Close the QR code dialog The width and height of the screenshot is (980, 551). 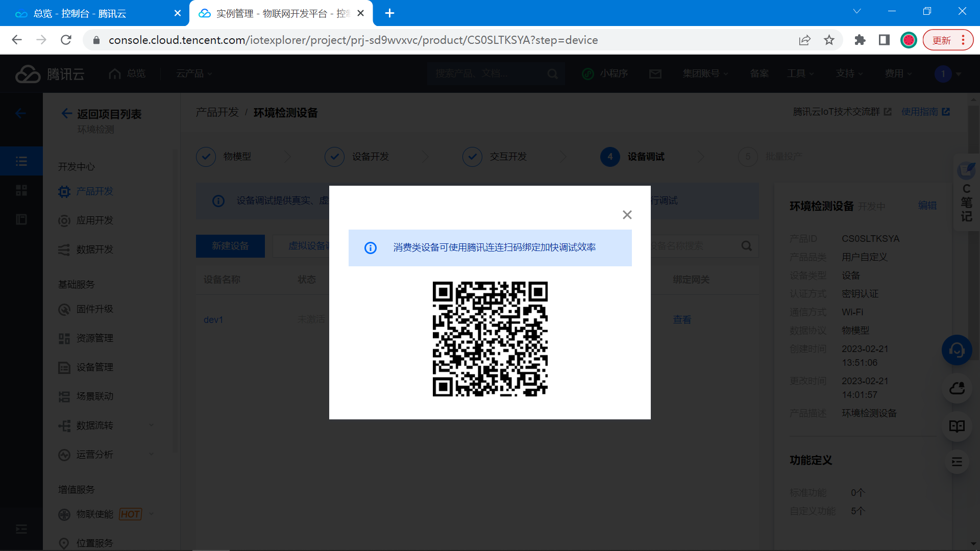click(x=627, y=215)
